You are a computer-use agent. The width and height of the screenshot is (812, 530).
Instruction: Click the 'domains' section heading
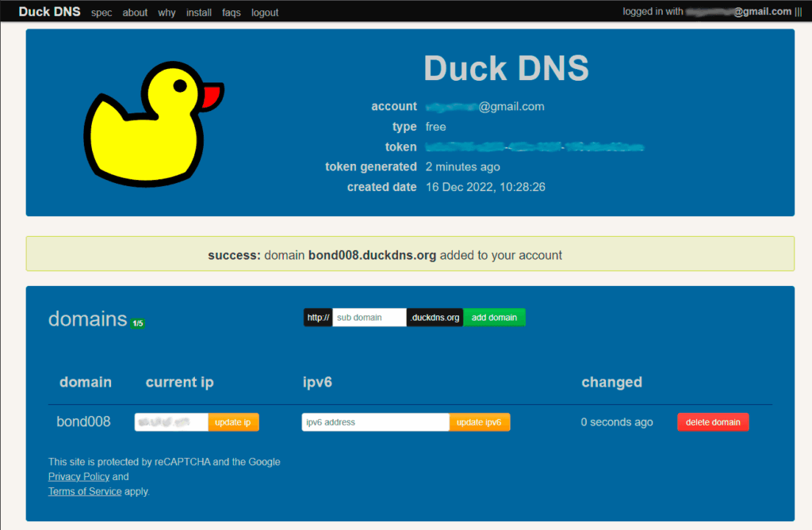87,318
